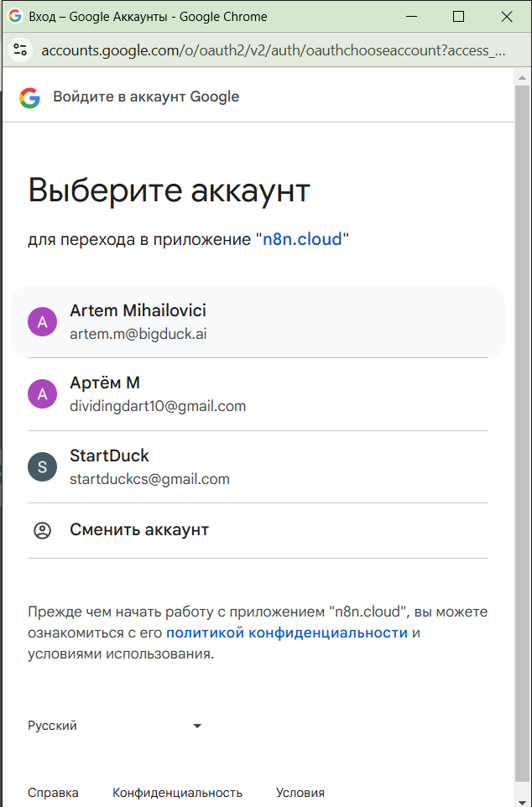Image resolution: width=532 pixels, height=807 pixels.
Task: Close the Chrome sign-in window
Action: tap(507, 17)
